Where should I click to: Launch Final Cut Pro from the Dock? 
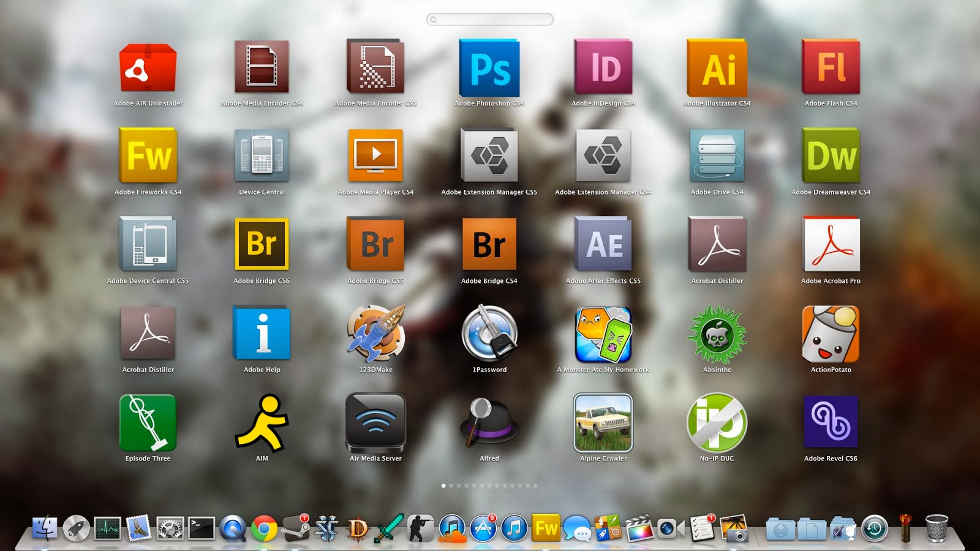(x=639, y=528)
